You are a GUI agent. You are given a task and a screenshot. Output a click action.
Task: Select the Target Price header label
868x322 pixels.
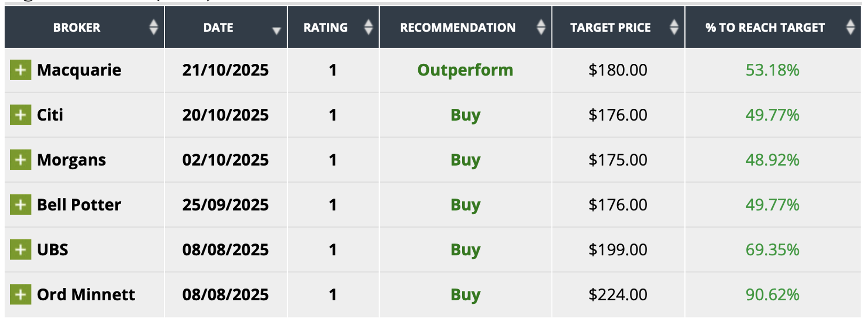pyautogui.click(x=610, y=28)
